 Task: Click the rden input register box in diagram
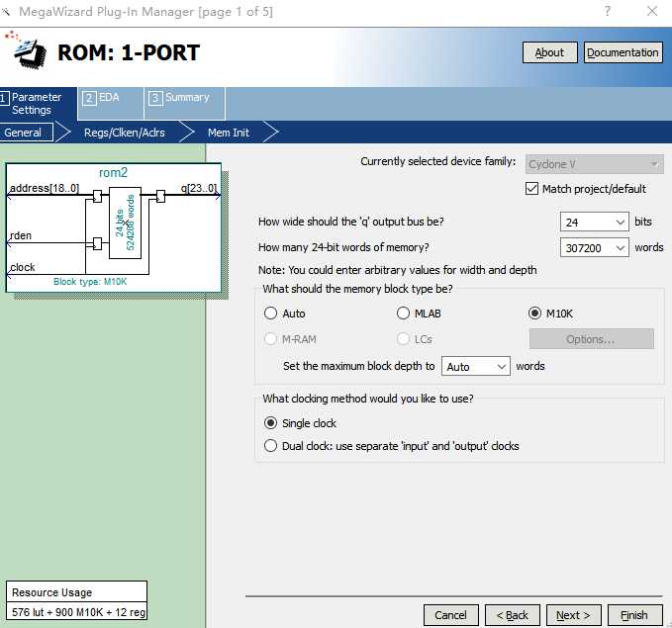97,243
